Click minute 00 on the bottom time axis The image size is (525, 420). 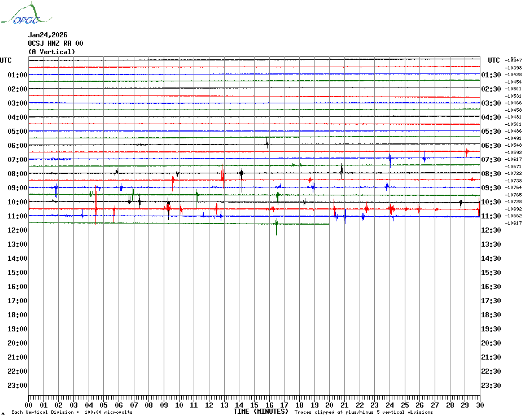[29, 405]
